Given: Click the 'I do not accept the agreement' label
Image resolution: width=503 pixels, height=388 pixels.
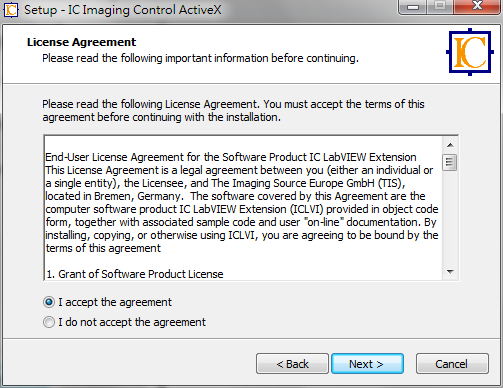Looking at the screenshot, I should [132, 322].
